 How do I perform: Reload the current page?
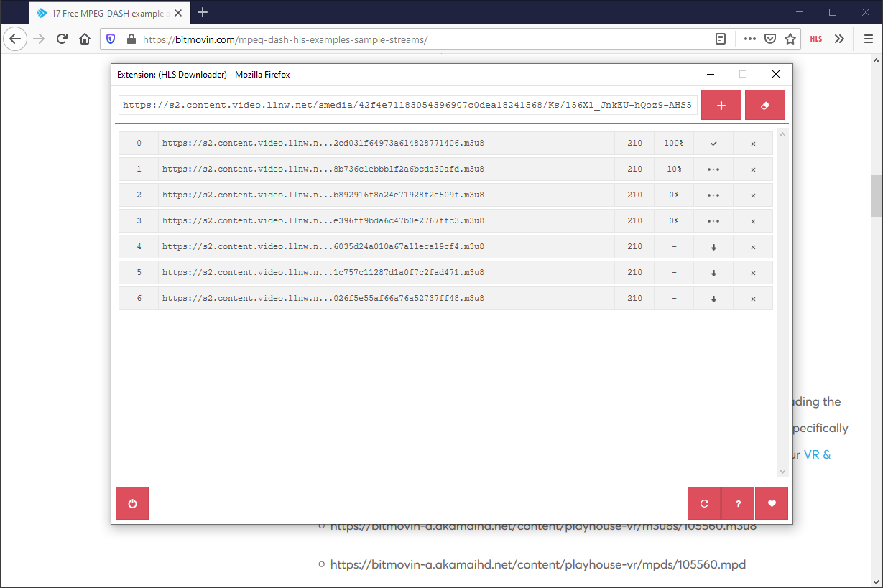(x=62, y=39)
